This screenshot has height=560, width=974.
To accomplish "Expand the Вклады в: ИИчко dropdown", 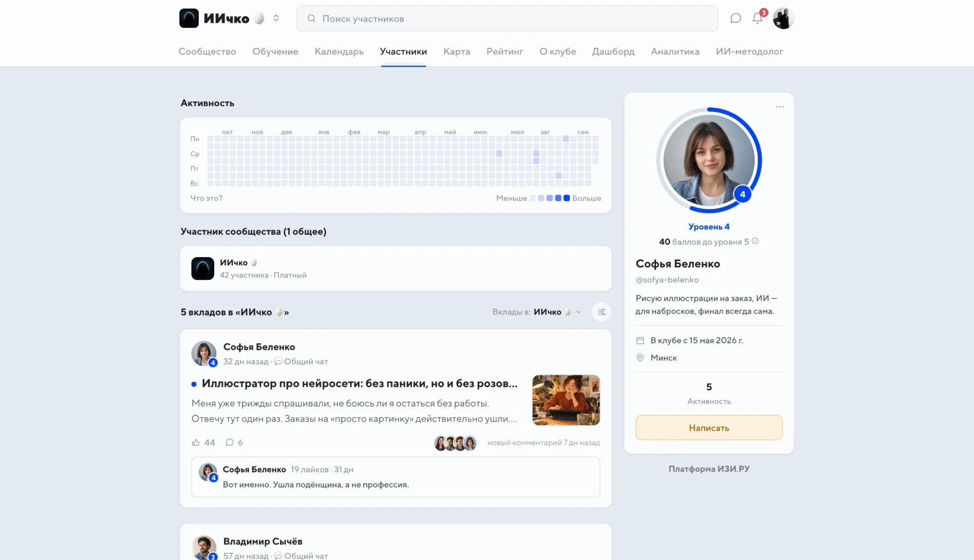I will coord(537,312).
